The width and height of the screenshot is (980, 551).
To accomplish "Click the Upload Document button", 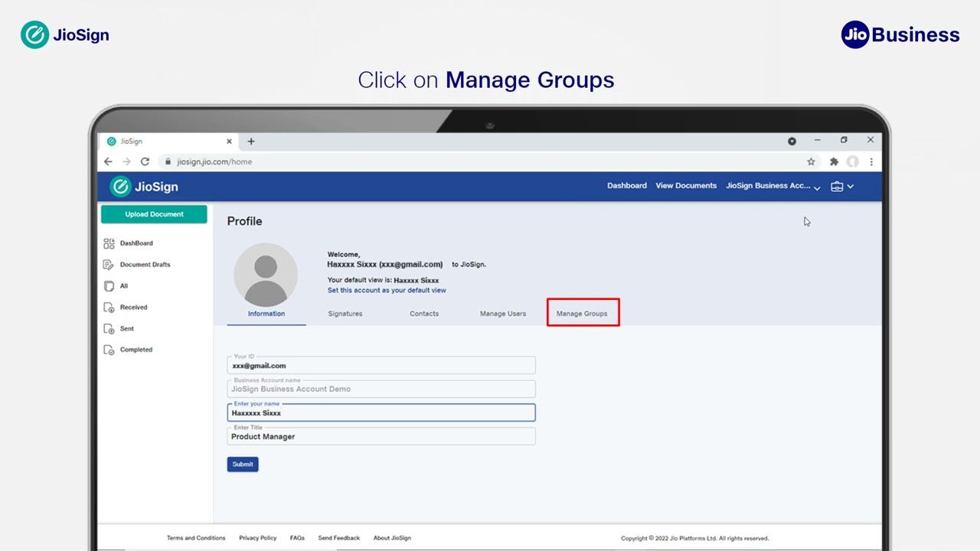I will coord(154,214).
